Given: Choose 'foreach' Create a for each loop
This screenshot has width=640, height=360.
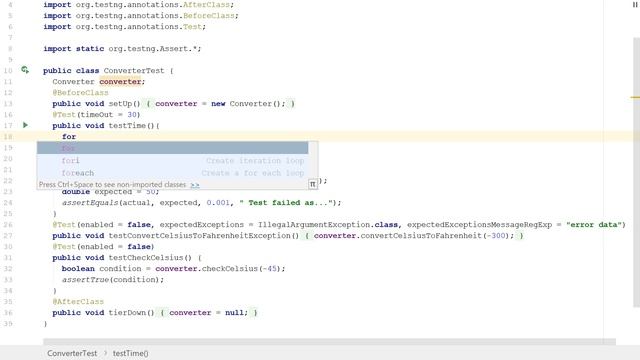Looking at the screenshot, I should pyautogui.click(x=173, y=173).
